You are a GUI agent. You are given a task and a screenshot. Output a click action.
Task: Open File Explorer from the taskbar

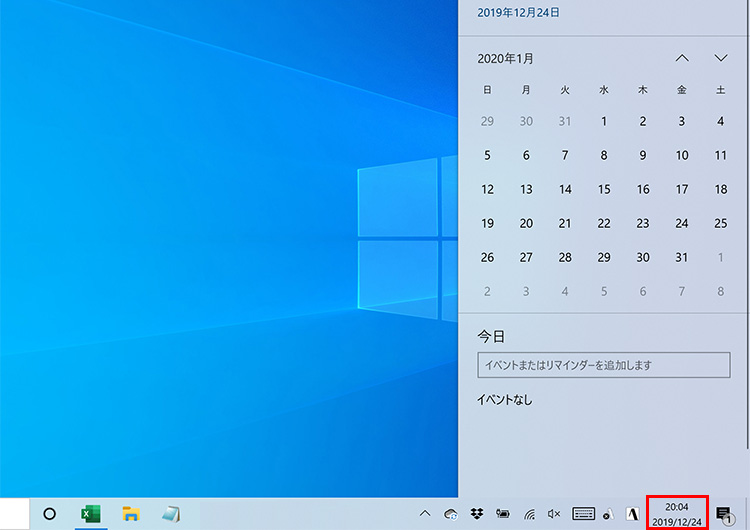tap(131, 513)
